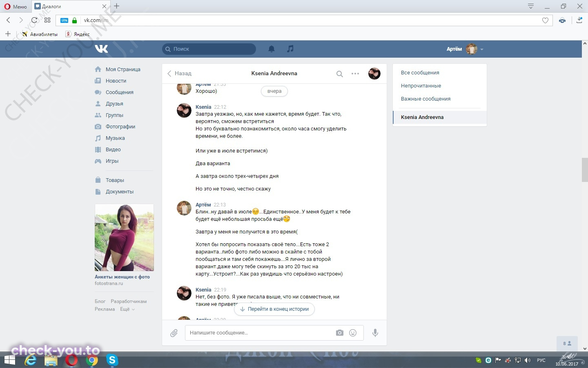Expand Ещё footer dropdown
588x368 pixels.
(x=127, y=309)
